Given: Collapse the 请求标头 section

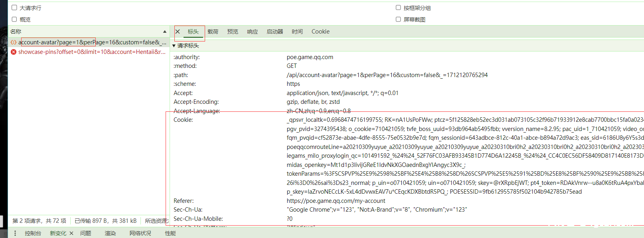Looking at the screenshot, I should 174,46.
